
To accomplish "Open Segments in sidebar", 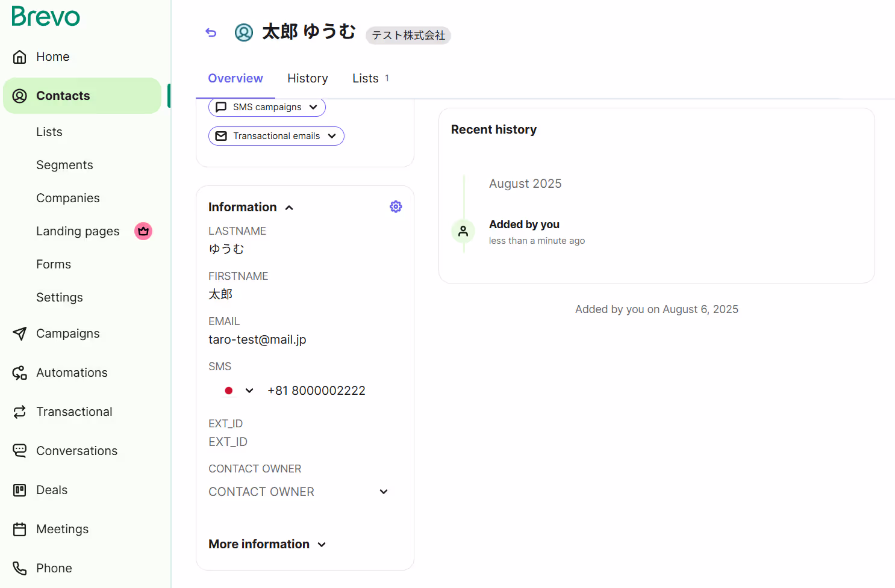I will click(x=64, y=165).
